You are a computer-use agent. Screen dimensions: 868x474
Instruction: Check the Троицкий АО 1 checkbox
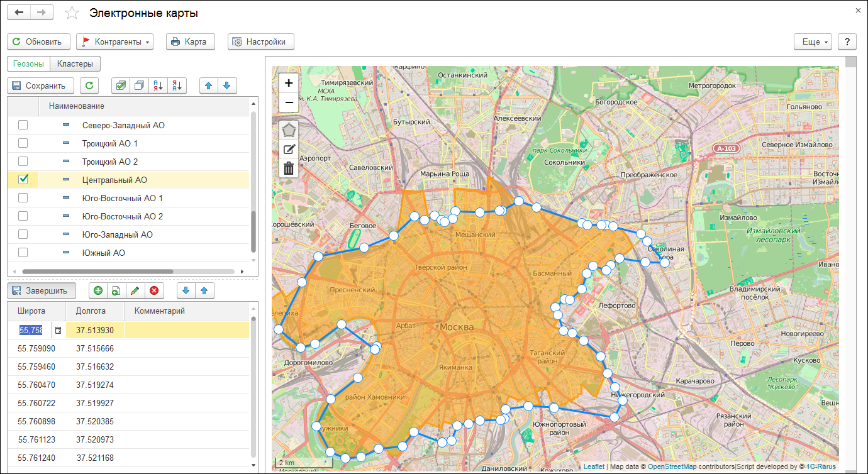[x=23, y=143]
